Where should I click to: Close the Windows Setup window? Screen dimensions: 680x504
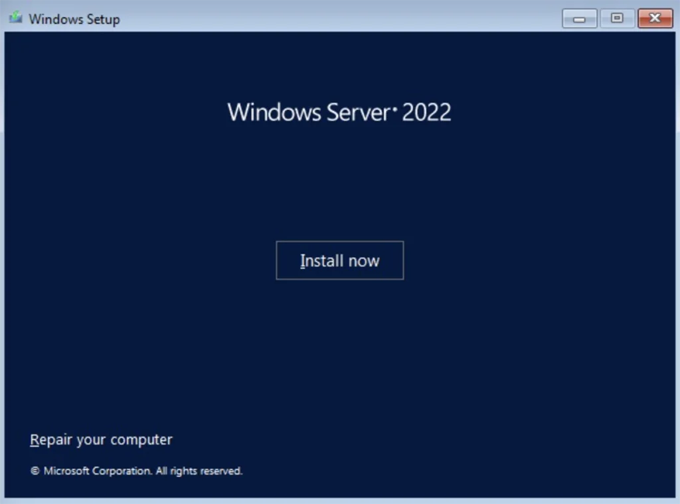(655, 18)
